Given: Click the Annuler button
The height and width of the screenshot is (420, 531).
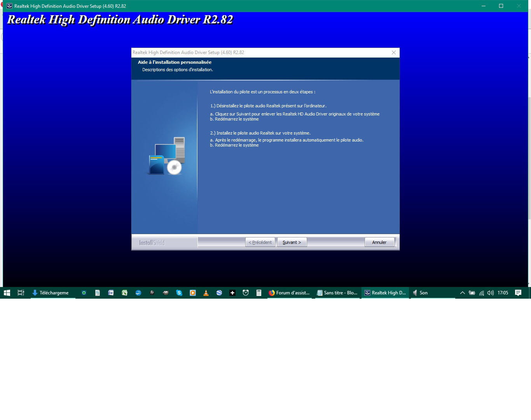Looking at the screenshot, I should tap(379, 242).
